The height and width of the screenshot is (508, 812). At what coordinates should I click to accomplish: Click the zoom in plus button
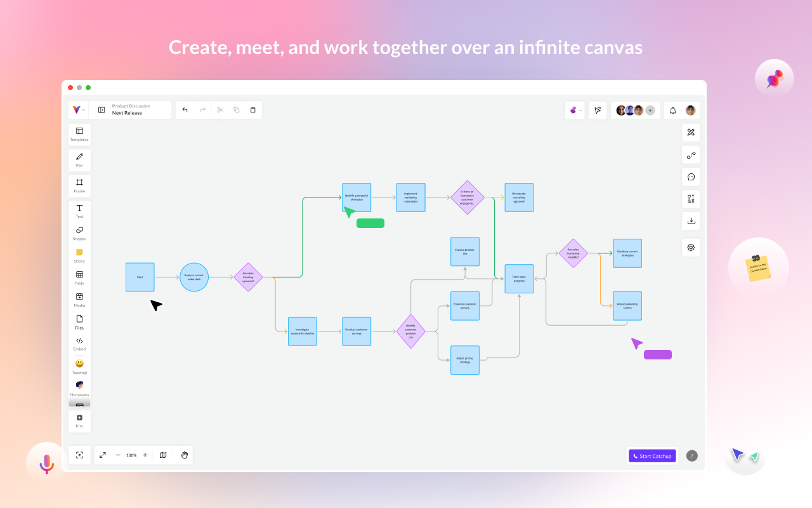pos(145,455)
